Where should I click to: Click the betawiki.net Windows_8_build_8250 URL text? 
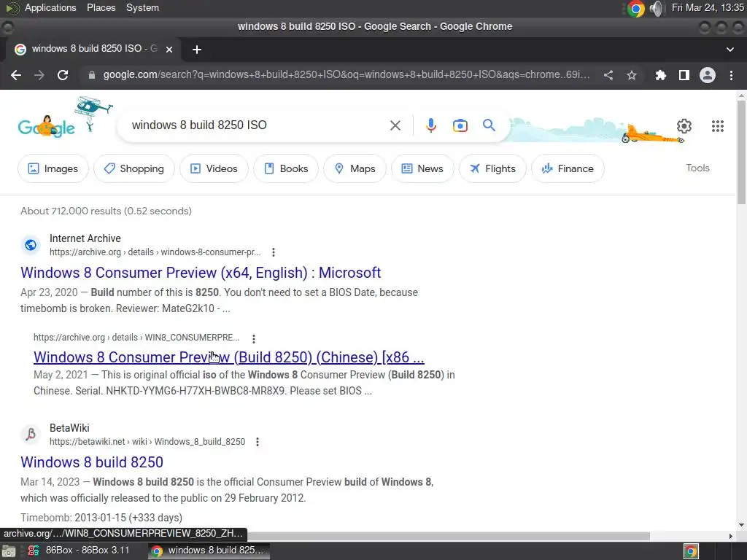click(x=147, y=441)
